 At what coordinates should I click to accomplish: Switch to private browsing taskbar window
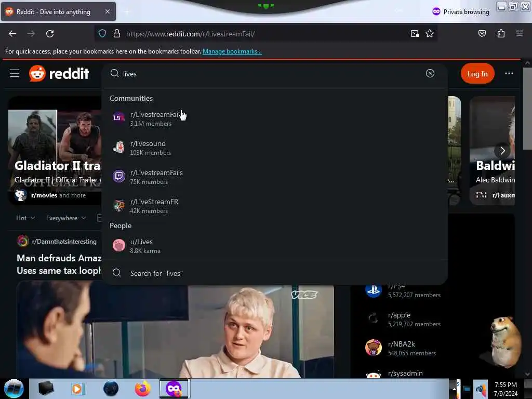174,389
